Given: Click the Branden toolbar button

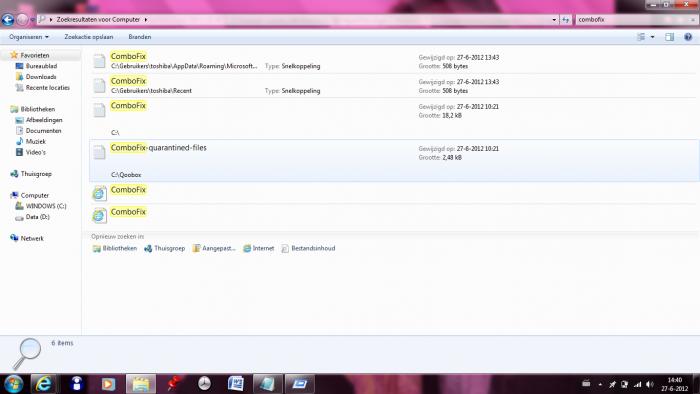Looking at the screenshot, I should (140, 37).
